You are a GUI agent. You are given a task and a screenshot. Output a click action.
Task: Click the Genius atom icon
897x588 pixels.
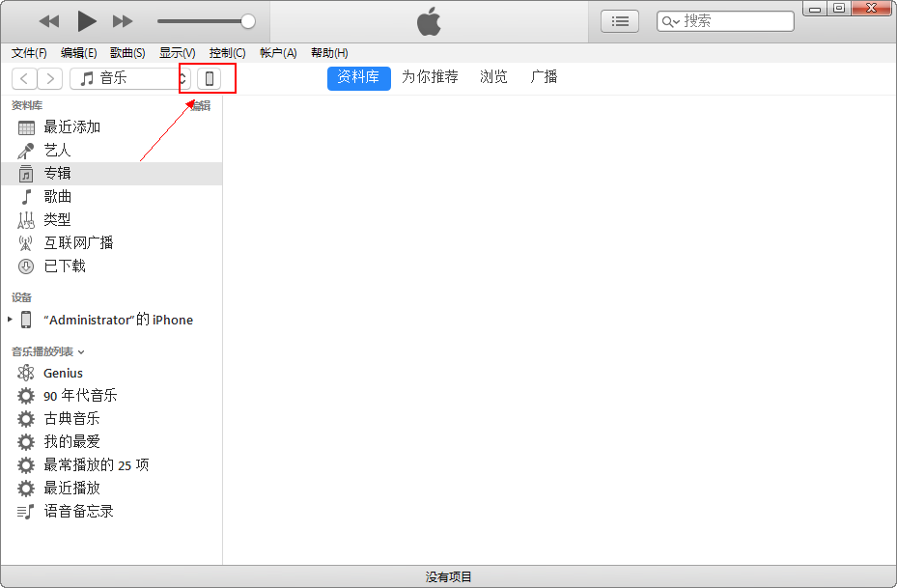click(x=26, y=373)
